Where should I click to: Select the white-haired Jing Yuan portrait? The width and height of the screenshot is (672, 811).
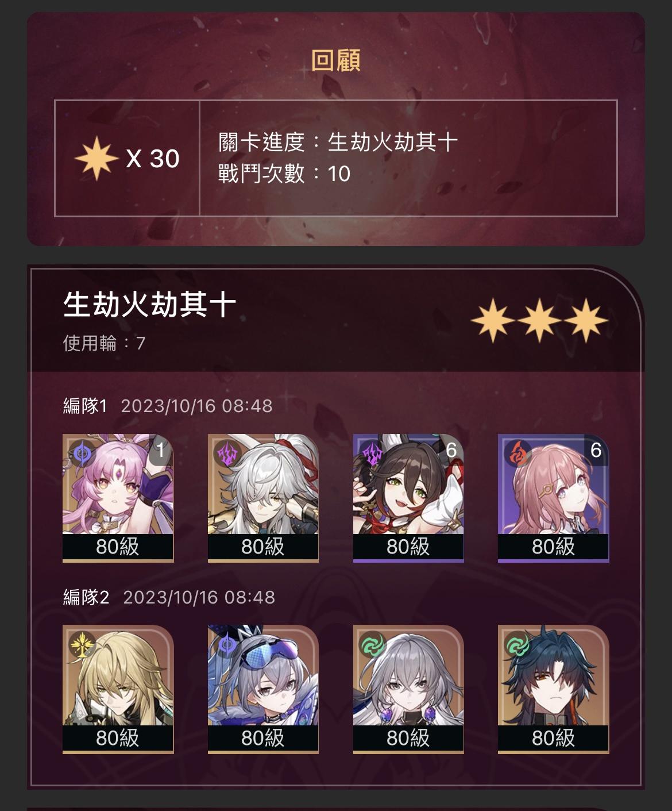pyautogui.click(x=263, y=498)
